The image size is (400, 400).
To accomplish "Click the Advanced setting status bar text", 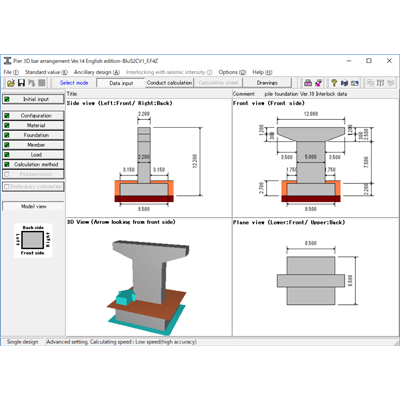I will coord(122,342).
